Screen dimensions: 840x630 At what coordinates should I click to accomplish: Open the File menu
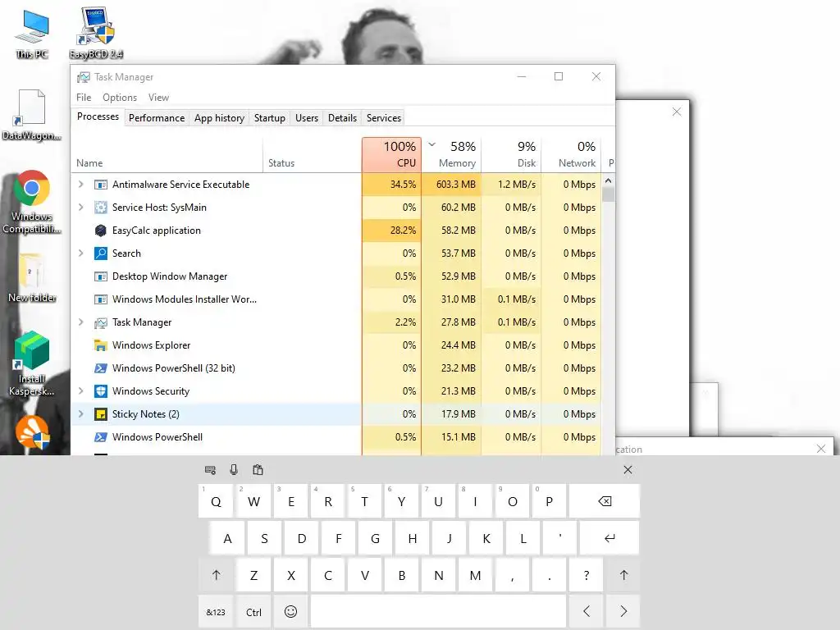pos(84,98)
